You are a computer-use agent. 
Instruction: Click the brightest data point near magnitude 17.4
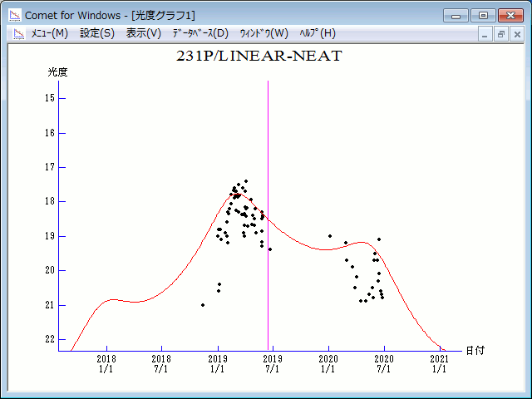(246, 181)
